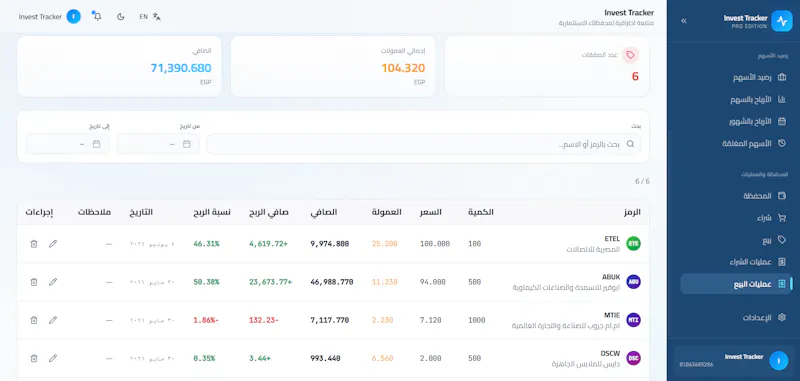Delete the DSCW sale row
Viewport: 800px width, 381px height.
tap(34, 359)
